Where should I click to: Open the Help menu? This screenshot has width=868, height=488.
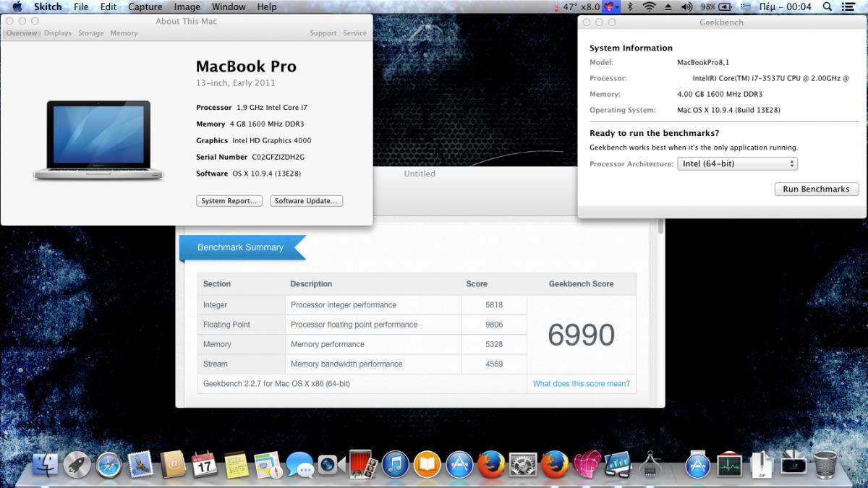tap(267, 7)
